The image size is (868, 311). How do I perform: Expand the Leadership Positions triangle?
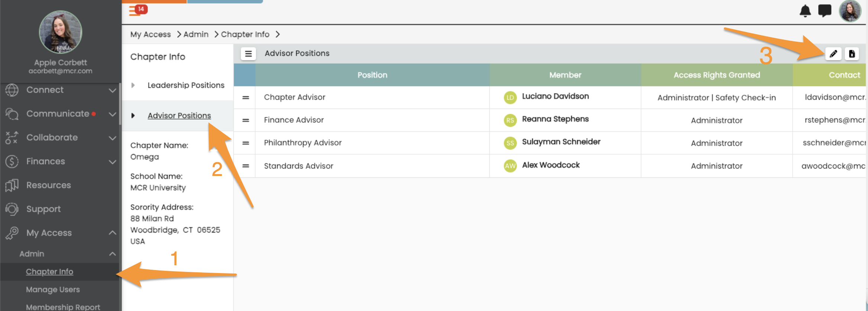coord(133,85)
